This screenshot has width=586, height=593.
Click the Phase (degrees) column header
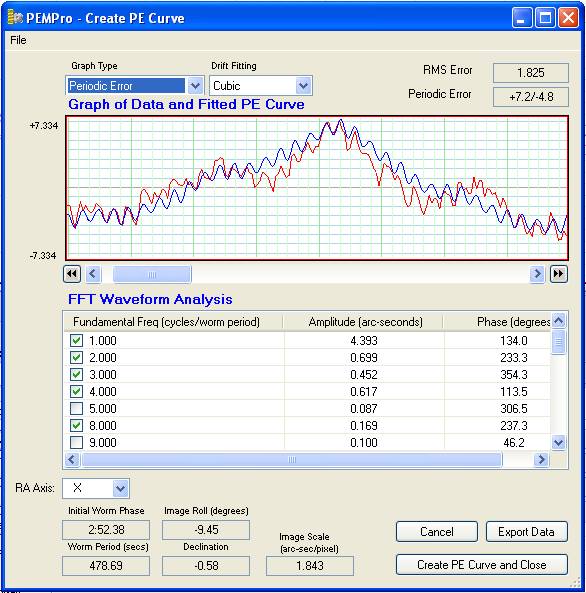click(x=497, y=322)
